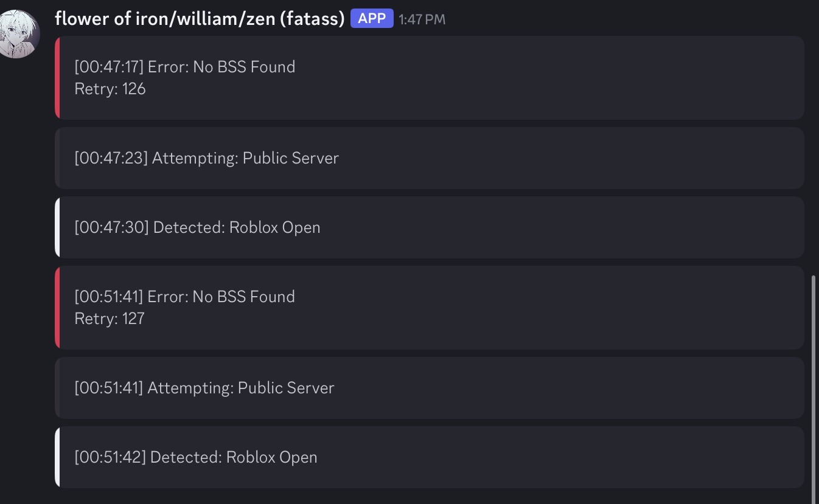This screenshot has width=819, height=504.
Task: Click the Retry: 127 line
Action: (110, 319)
